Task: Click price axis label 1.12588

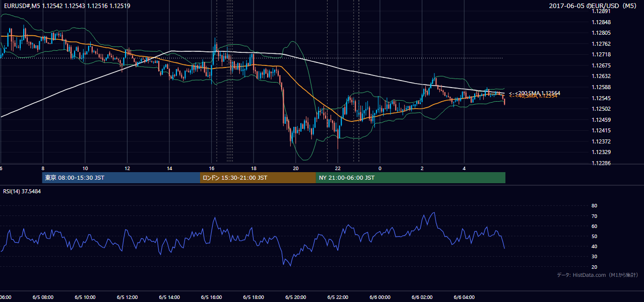Action: pos(601,87)
